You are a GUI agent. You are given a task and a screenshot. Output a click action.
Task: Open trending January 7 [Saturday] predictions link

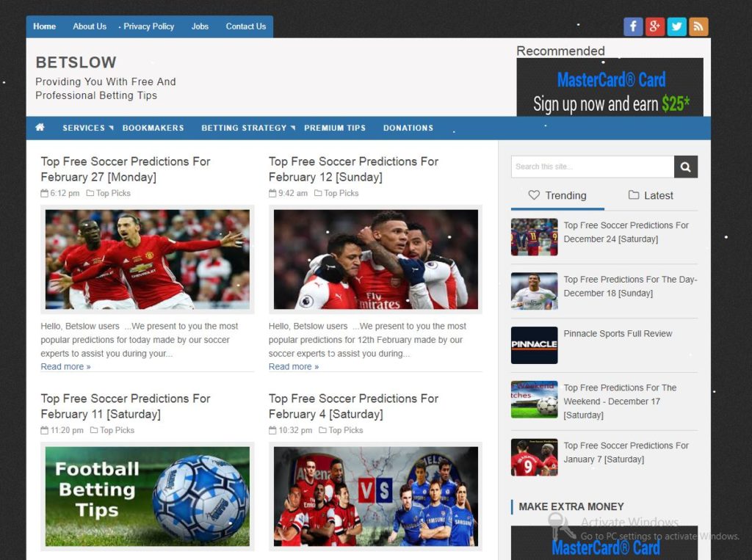(x=626, y=452)
